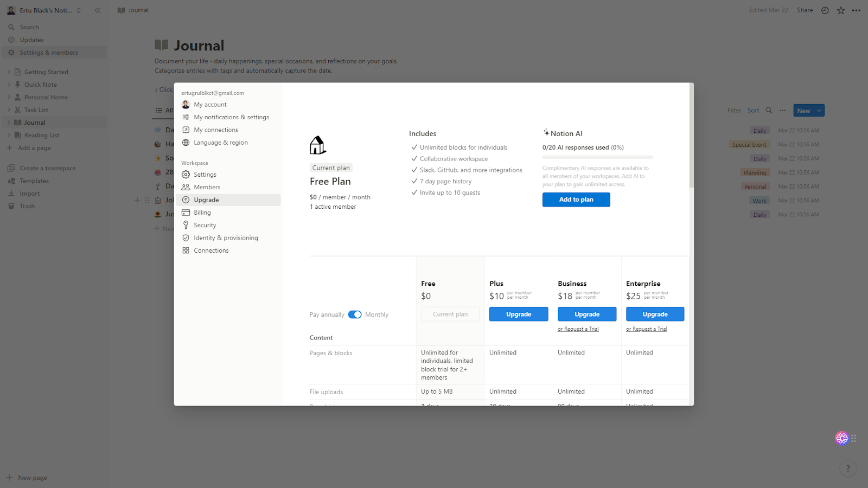Viewport: 868px width, 488px height.
Task: Click Filter in the database toolbar
Action: tap(734, 111)
